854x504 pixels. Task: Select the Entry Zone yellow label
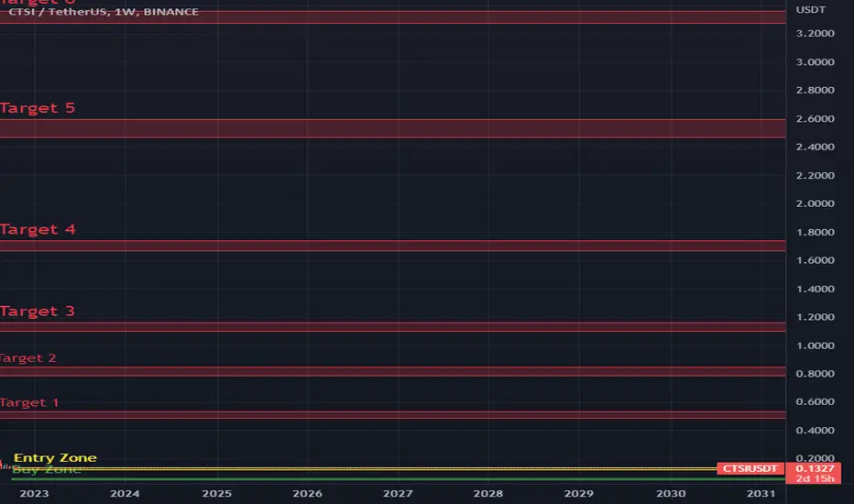coord(55,457)
